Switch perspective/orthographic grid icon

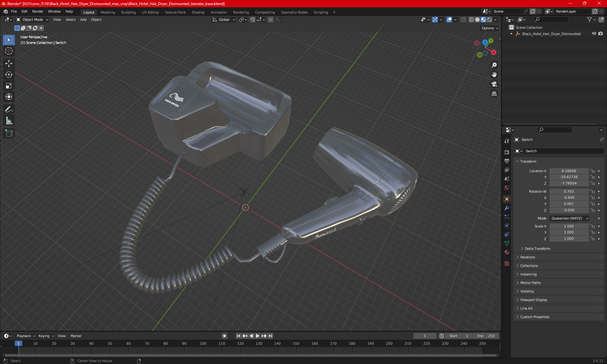click(494, 94)
